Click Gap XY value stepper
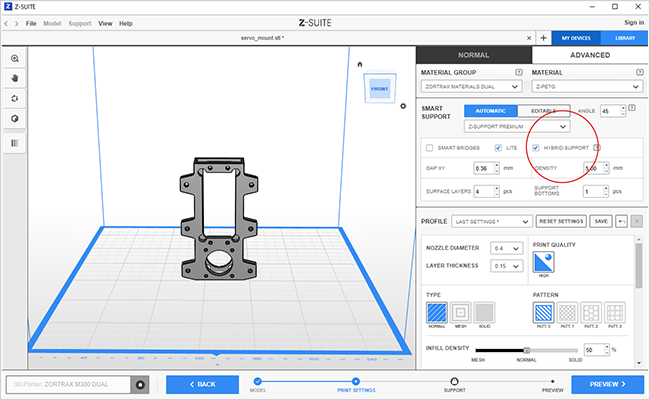 tap(497, 168)
